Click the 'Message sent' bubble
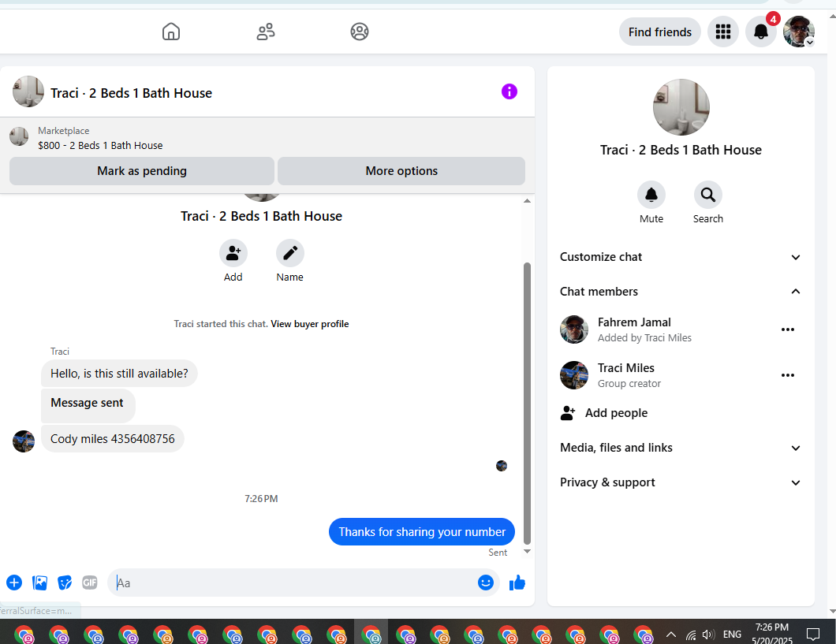 point(88,404)
